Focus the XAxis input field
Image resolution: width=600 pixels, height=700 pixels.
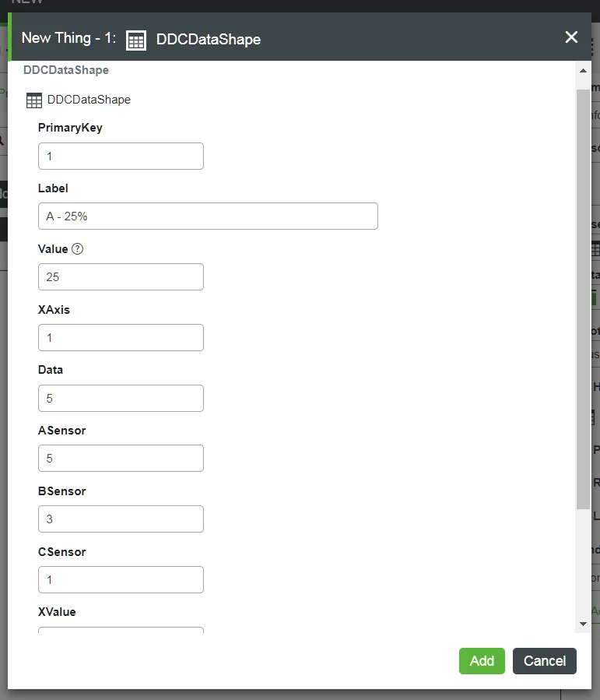121,337
